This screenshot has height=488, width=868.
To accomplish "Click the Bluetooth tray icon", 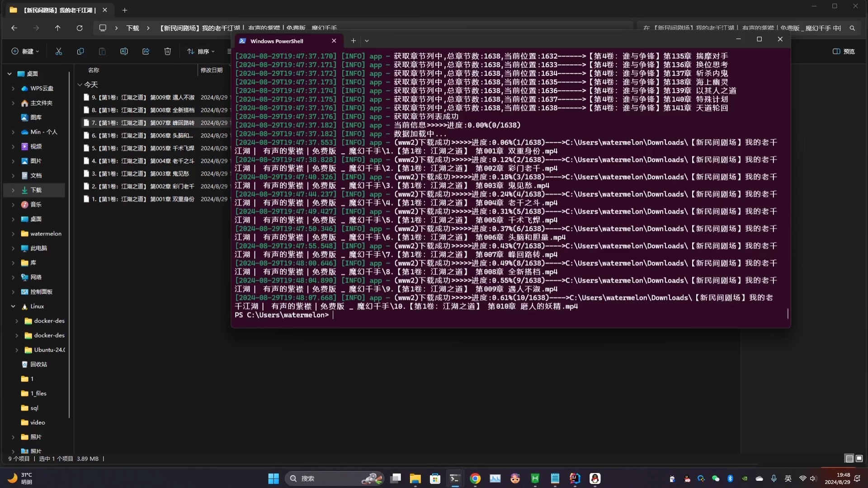I will (730, 479).
